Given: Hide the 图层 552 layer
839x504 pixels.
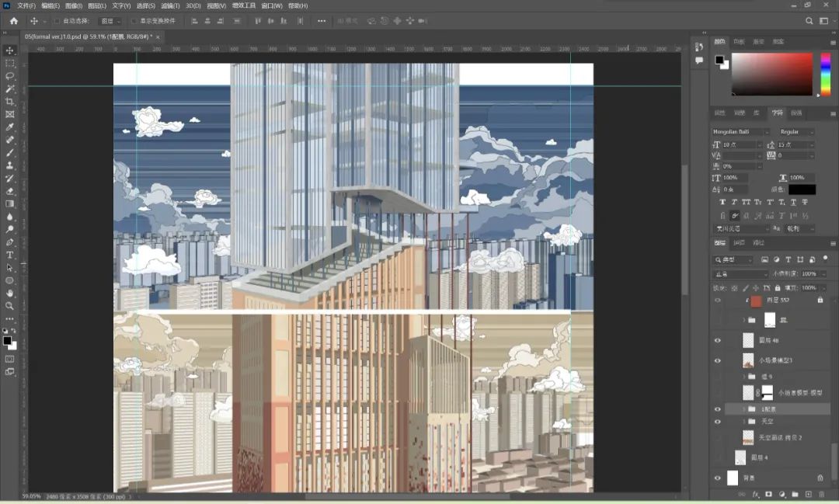Looking at the screenshot, I should (x=718, y=301).
